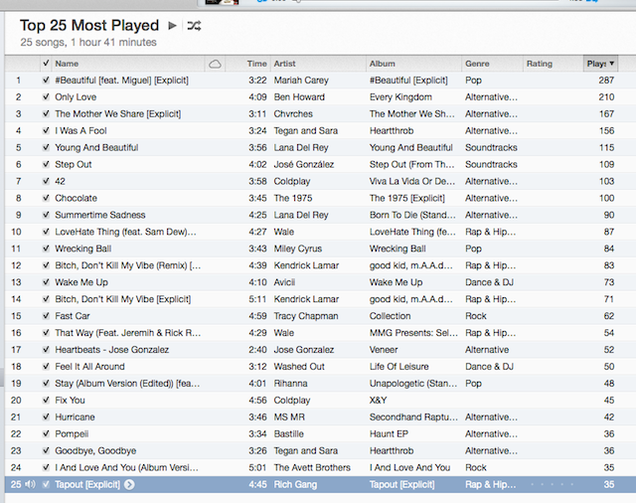636x503 pixels.
Task: Uncheck the #Beautiful [feat. Miguel] song checkbox
Action: click(x=46, y=80)
